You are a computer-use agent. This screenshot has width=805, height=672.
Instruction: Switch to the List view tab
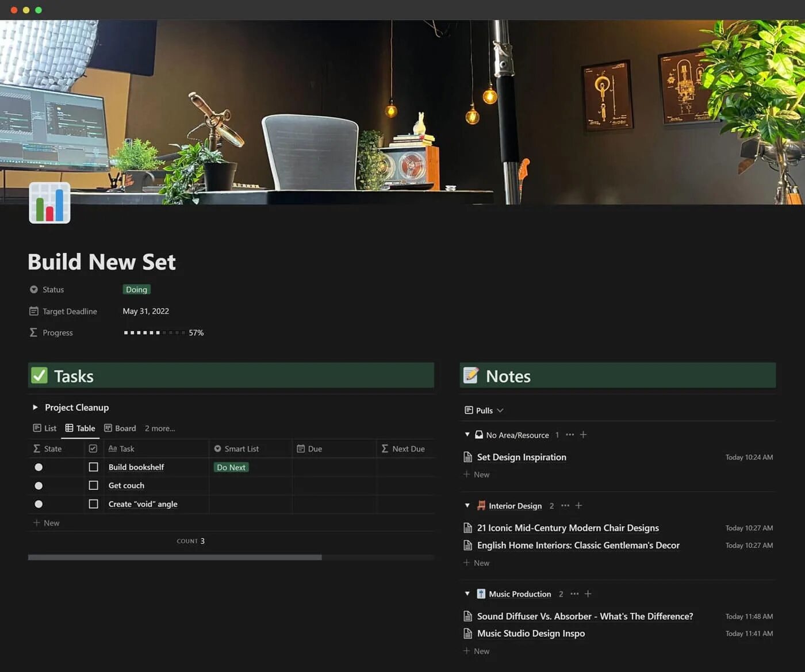pyautogui.click(x=45, y=428)
